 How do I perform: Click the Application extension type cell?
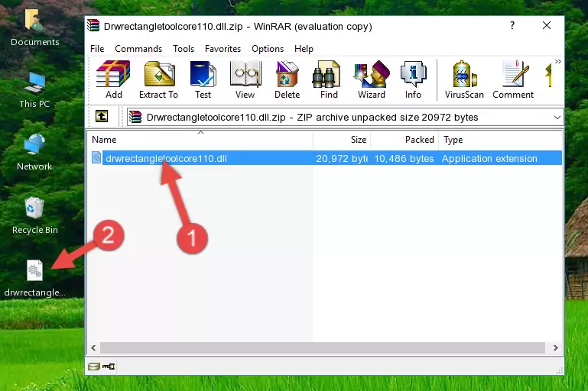click(x=489, y=158)
